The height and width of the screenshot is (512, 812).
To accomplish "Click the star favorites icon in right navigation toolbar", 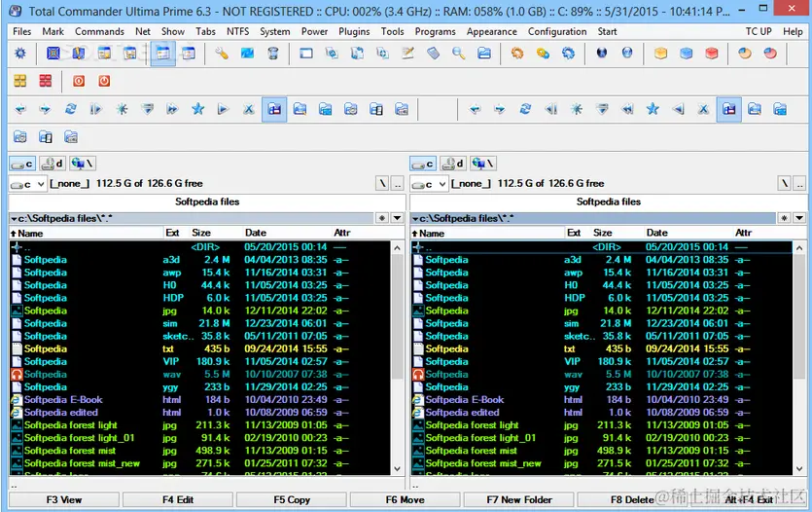I will tap(653, 109).
